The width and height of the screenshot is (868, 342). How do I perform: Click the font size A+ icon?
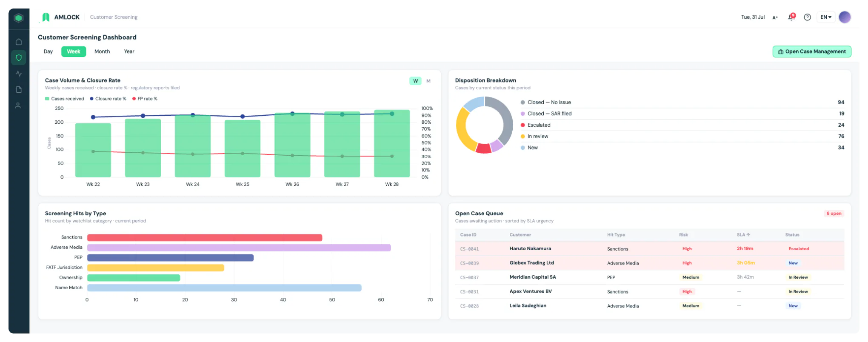775,17
